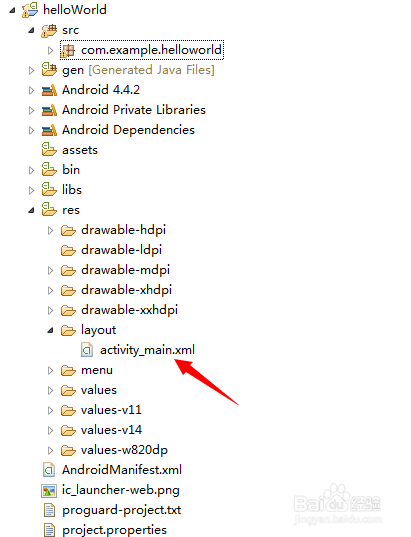The height and width of the screenshot is (537, 411).
Task: Click the Android Dependencies library icon
Action: 49,130
